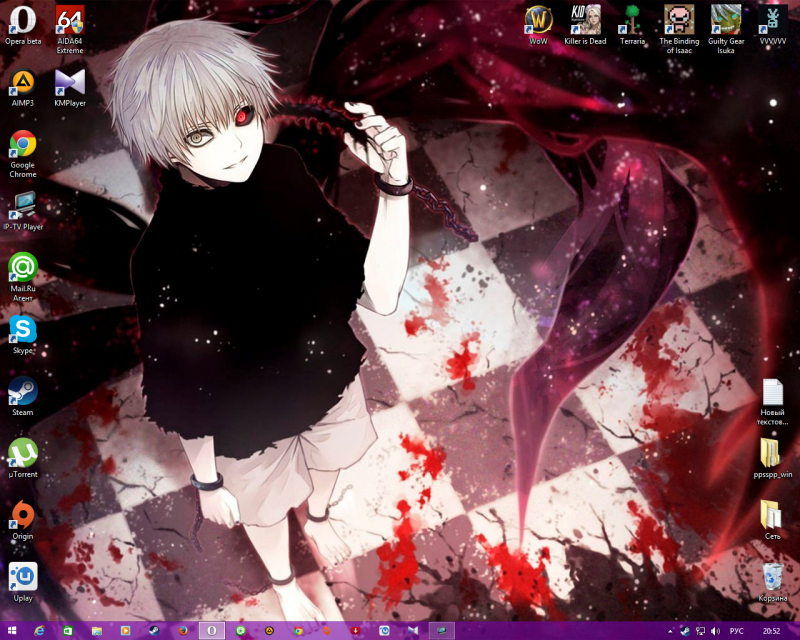800x640 pixels.
Task: Click the Google Chrome desktop icon
Action: click(x=23, y=154)
